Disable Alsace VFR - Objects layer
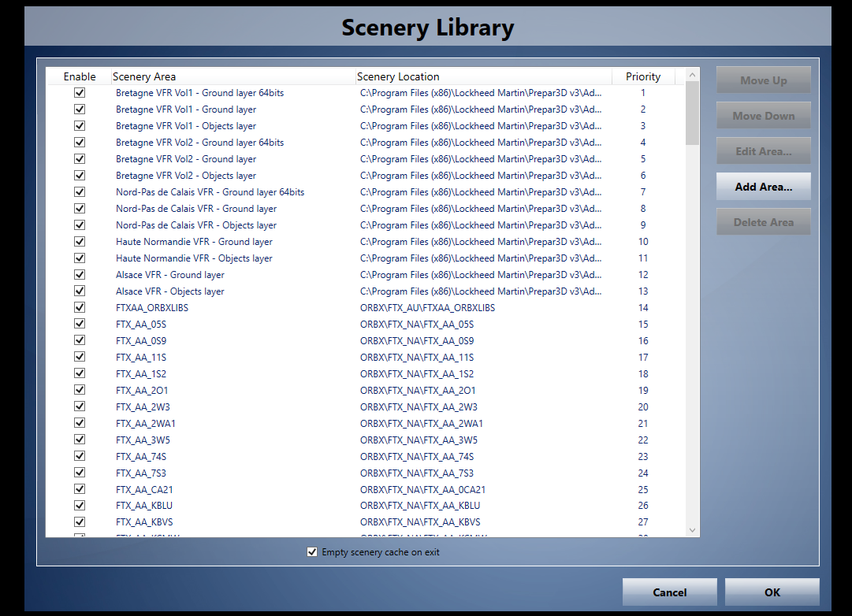852x616 pixels. pos(80,291)
